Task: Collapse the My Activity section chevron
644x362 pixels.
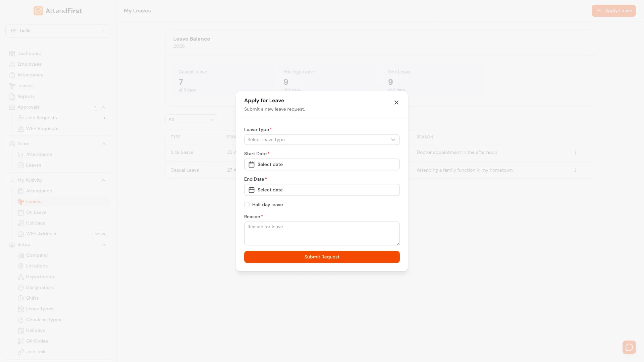Action: click(x=104, y=180)
